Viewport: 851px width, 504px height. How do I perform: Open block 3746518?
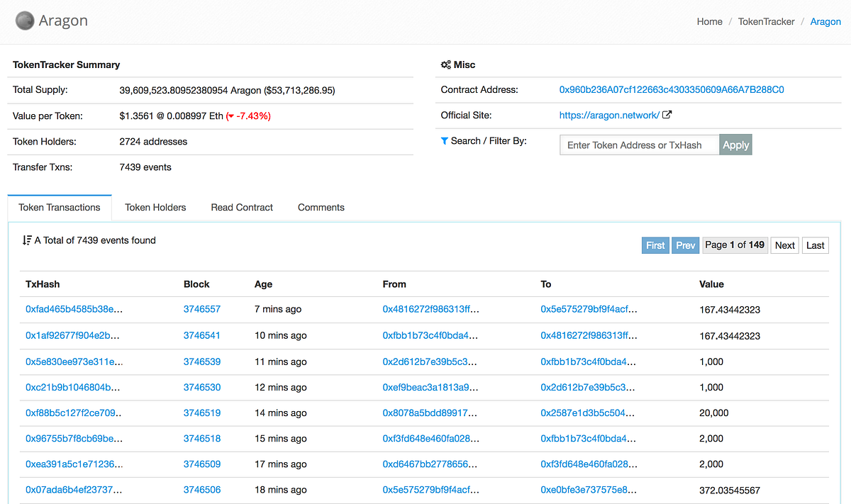coord(202,438)
